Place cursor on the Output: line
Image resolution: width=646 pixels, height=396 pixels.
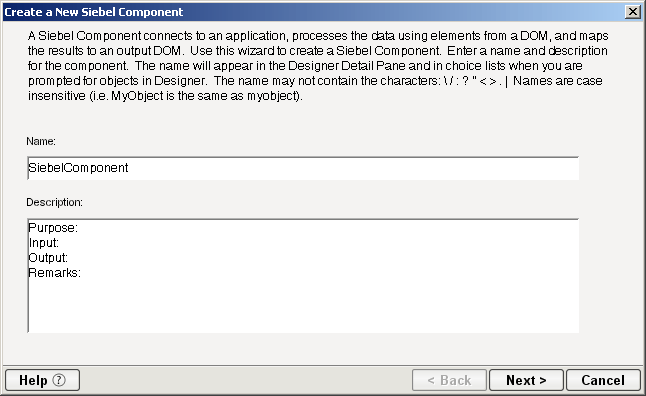click(x=48, y=258)
